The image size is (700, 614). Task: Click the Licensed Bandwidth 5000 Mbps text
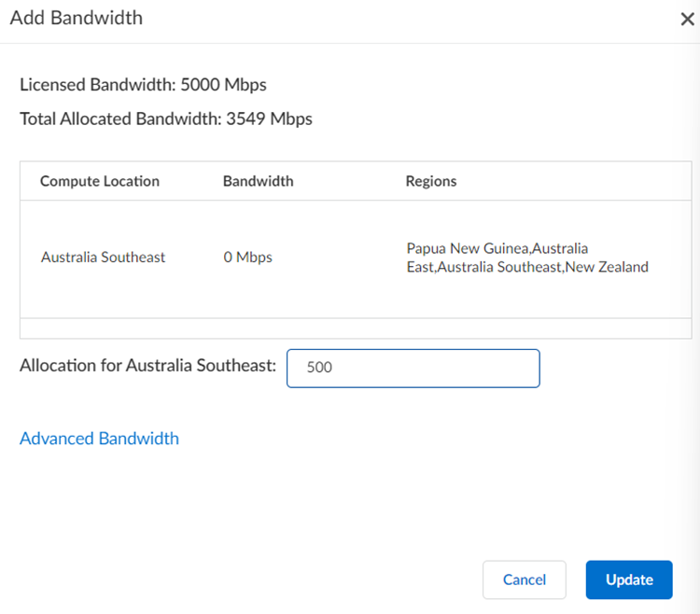(143, 85)
